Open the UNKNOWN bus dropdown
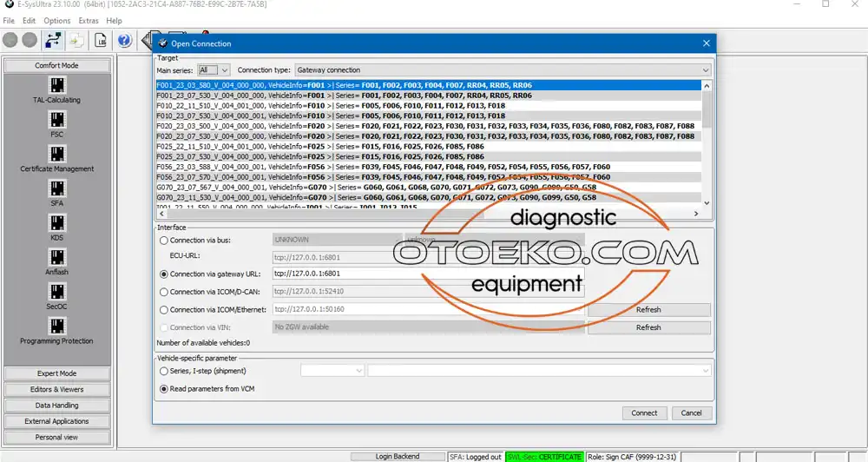The image size is (868, 462). pos(335,240)
